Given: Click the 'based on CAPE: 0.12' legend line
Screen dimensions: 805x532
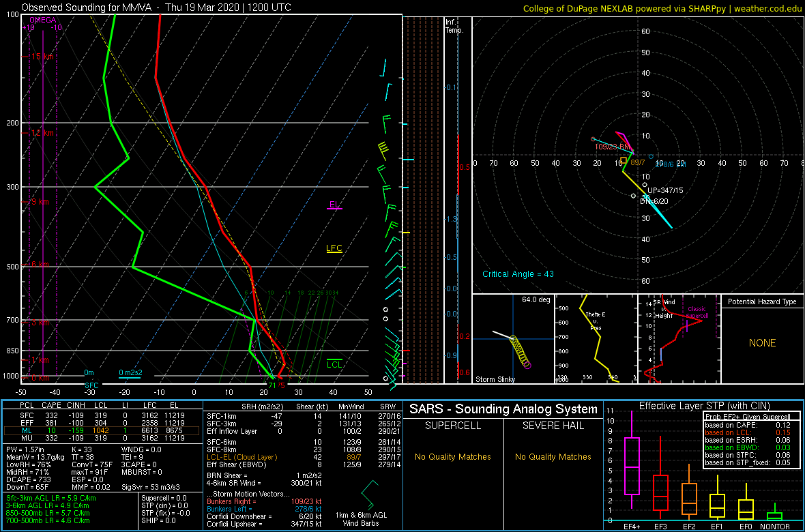Looking at the screenshot, I should pos(748,426).
